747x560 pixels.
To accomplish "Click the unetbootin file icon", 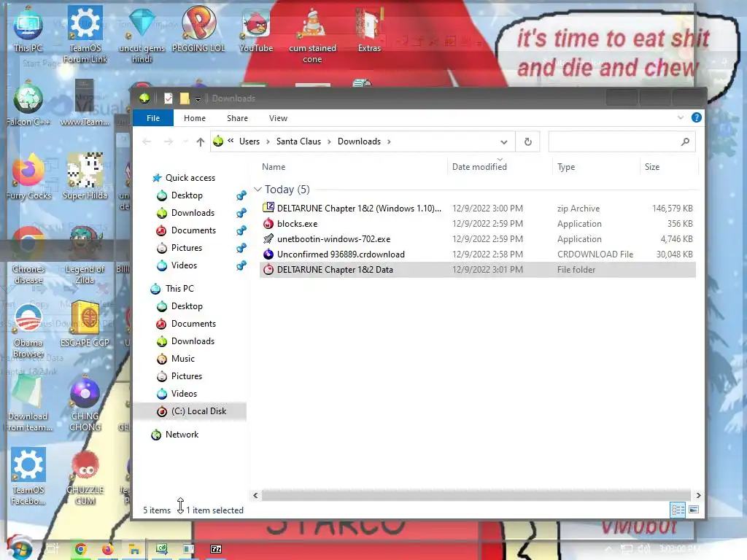I will 268,238.
